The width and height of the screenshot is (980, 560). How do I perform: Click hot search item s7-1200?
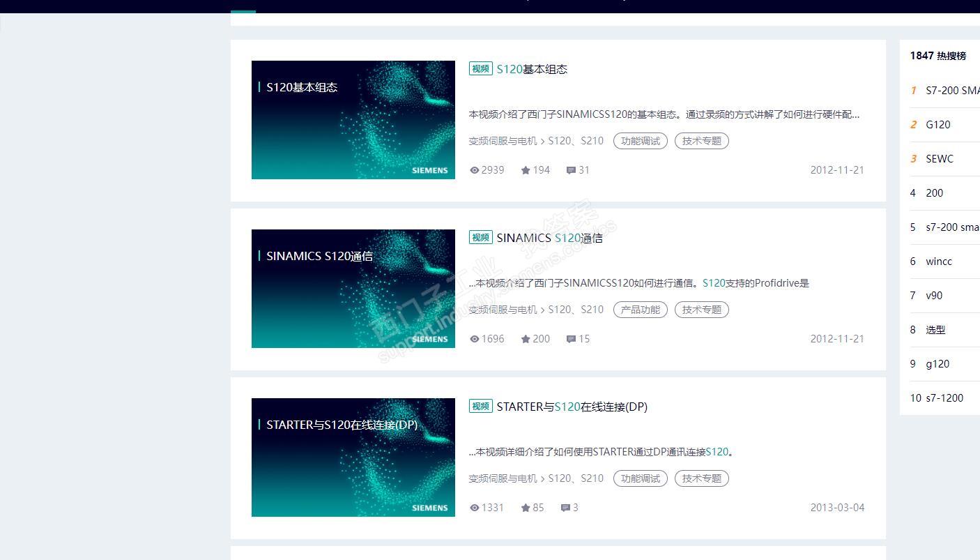[944, 398]
